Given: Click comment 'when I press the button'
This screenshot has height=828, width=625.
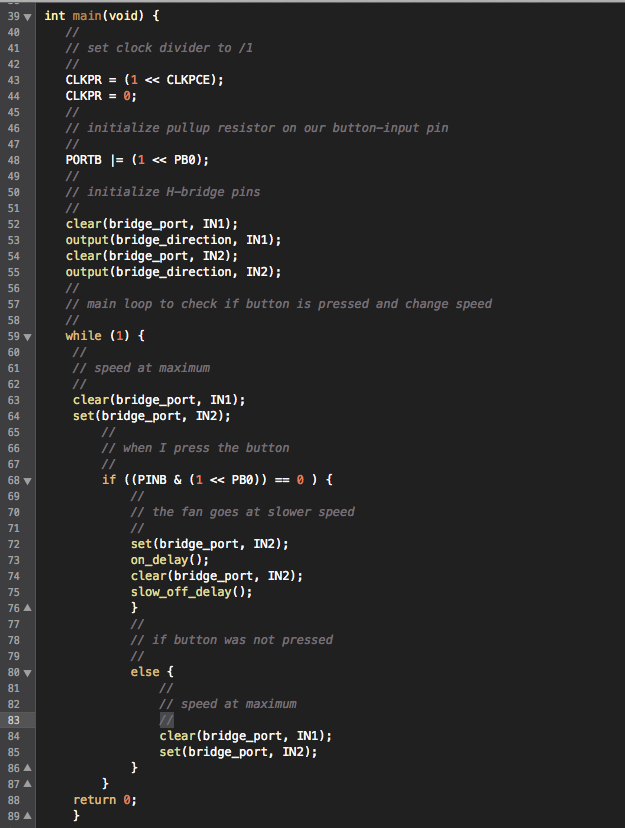Looking at the screenshot, I should pos(206,448).
